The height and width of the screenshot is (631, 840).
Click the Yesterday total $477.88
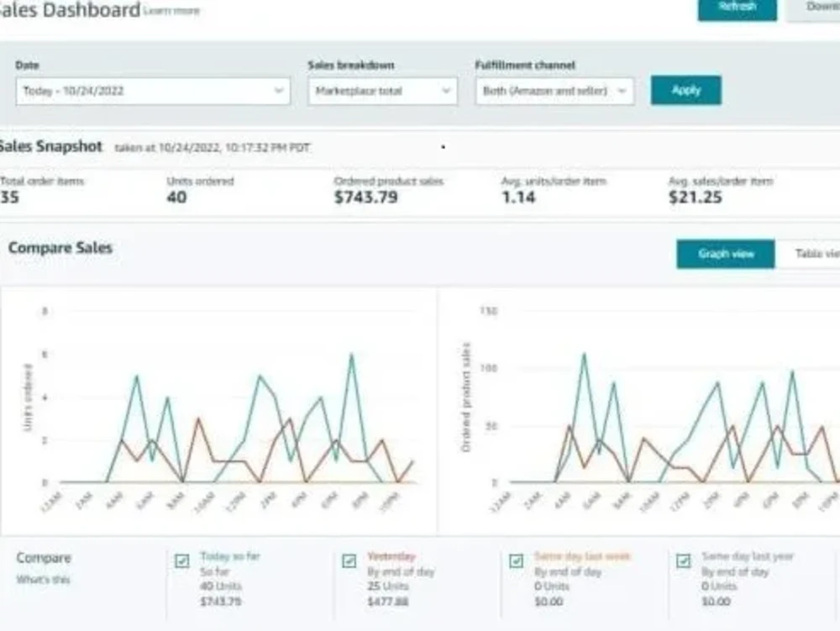[x=388, y=602]
